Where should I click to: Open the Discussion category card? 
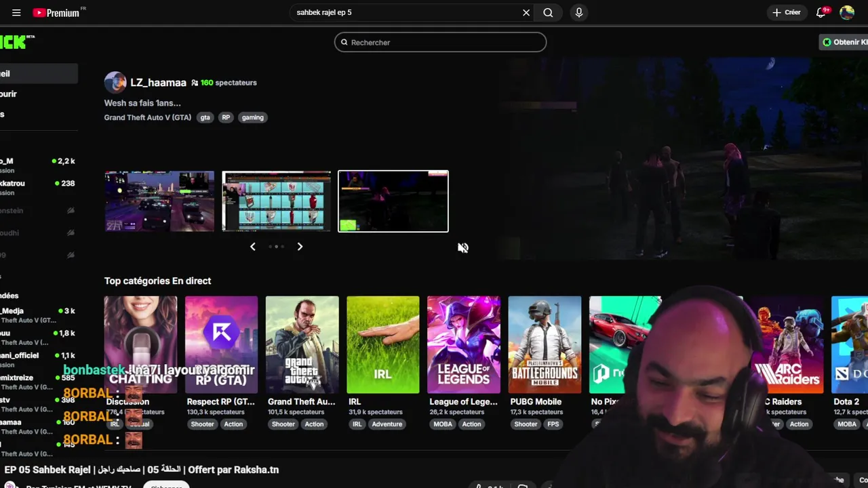(140, 344)
